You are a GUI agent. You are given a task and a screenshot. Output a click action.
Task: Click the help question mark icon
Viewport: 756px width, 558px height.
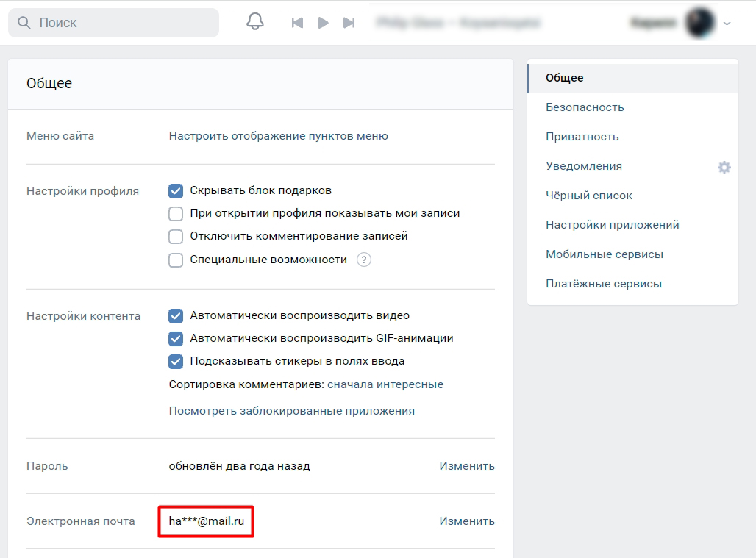click(363, 260)
